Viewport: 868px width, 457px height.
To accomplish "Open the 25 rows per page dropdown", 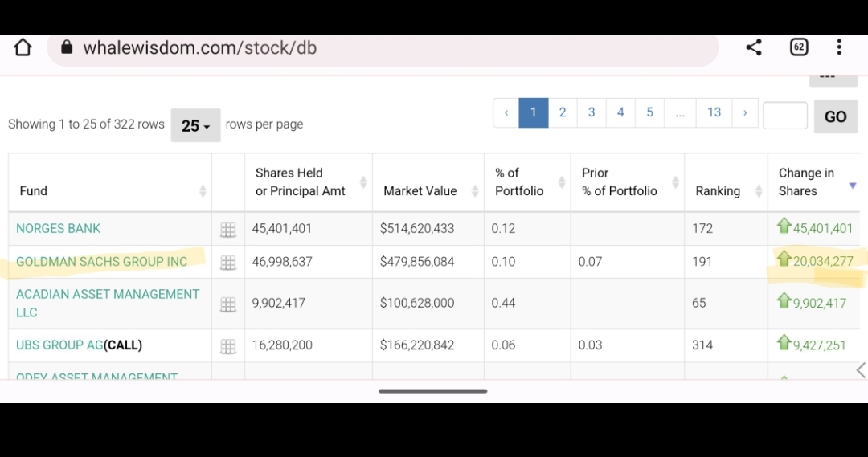I will [x=195, y=125].
